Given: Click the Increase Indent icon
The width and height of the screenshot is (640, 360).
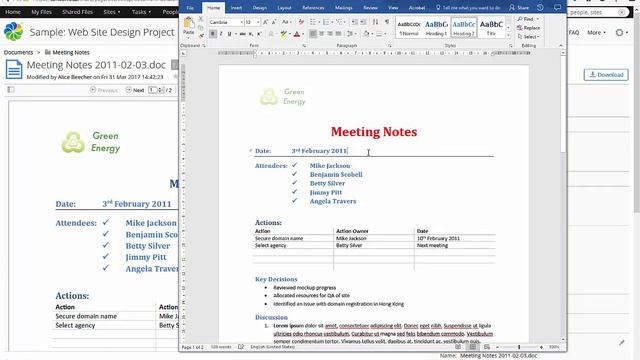Looking at the screenshot, I should point(363,22).
